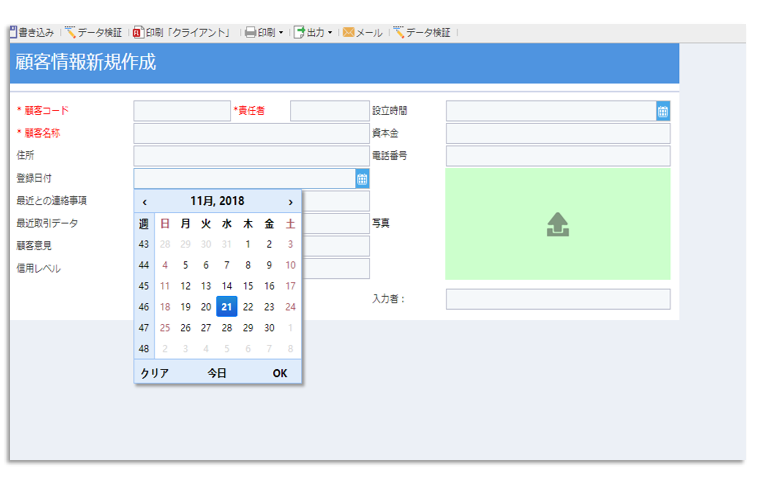Click 今日 button in calendar

[217, 373]
